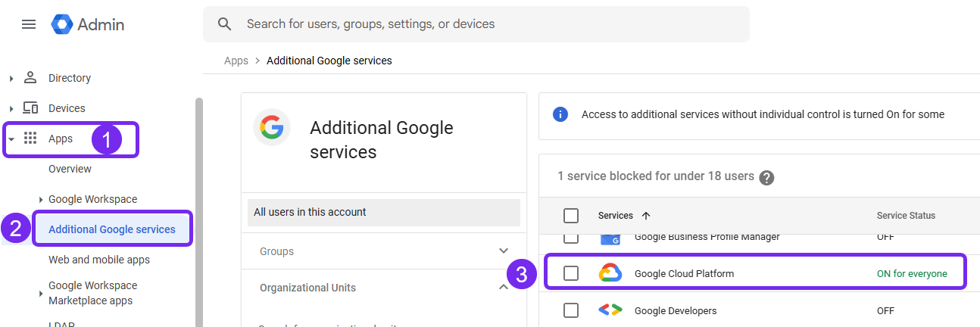980x327 pixels.
Task: Open the Devices menu item
Action: point(67,108)
